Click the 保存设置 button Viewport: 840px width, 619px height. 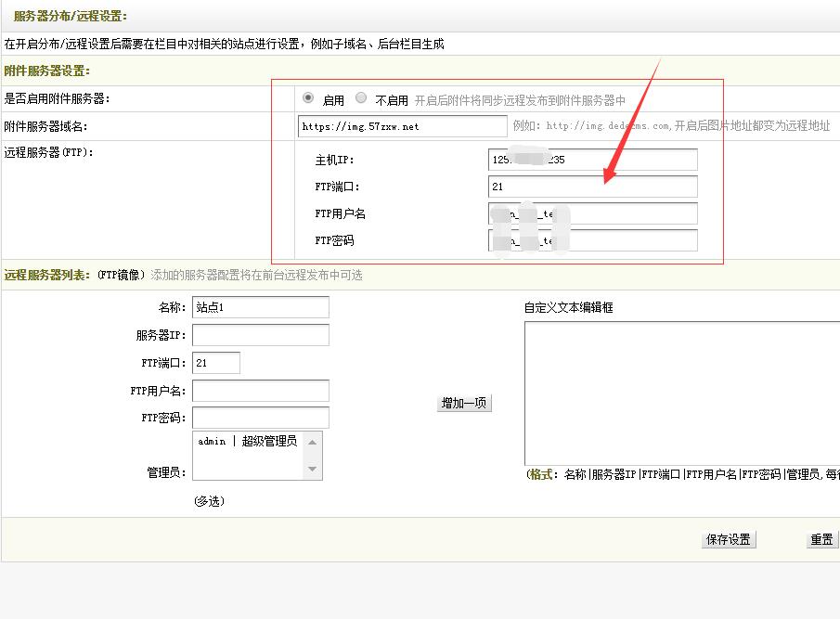(729, 538)
